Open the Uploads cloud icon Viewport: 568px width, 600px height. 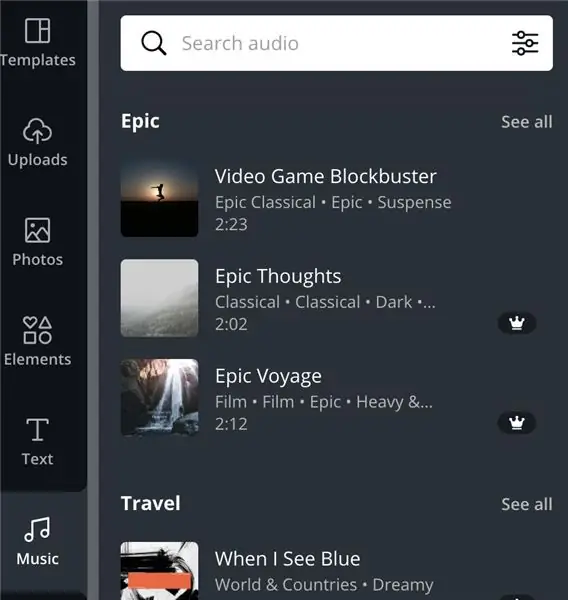[37, 131]
